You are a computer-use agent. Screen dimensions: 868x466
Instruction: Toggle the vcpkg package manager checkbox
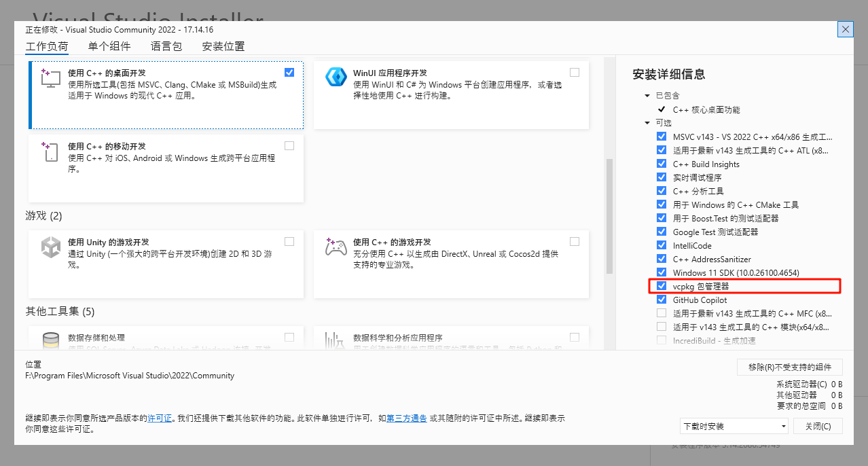click(662, 286)
